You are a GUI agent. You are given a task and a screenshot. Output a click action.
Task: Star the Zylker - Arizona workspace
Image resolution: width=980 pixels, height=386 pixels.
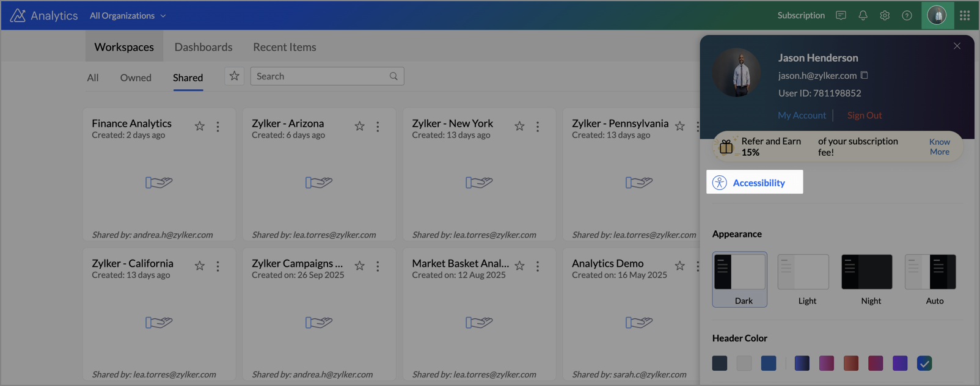tap(359, 126)
